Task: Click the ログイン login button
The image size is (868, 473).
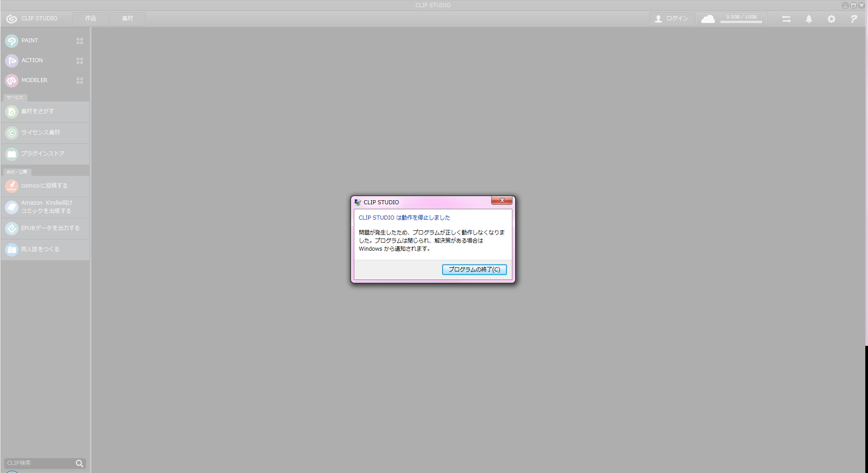Action: click(672, 18)
